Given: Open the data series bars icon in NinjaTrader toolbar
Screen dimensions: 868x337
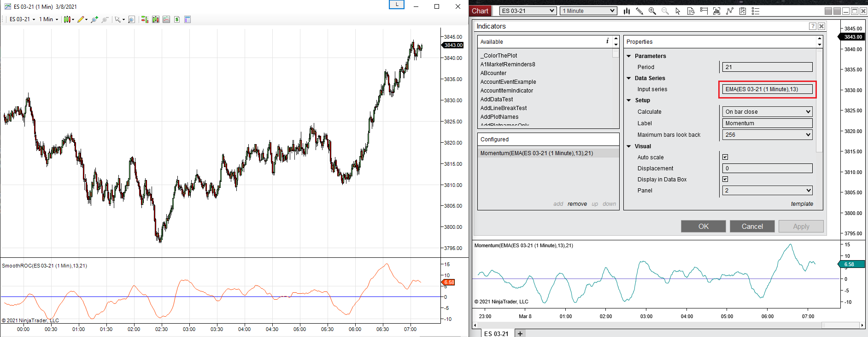Looking at the screenshot, I should (716, 11).
